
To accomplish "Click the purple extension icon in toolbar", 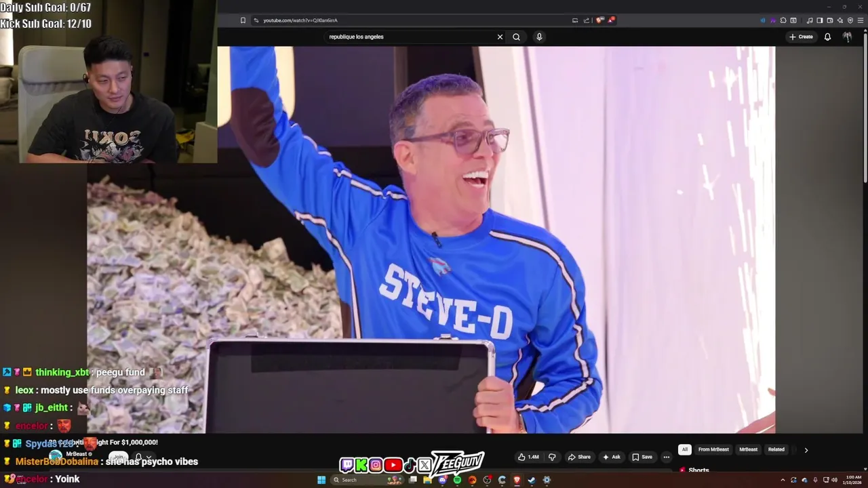I will tap(773, 20).
